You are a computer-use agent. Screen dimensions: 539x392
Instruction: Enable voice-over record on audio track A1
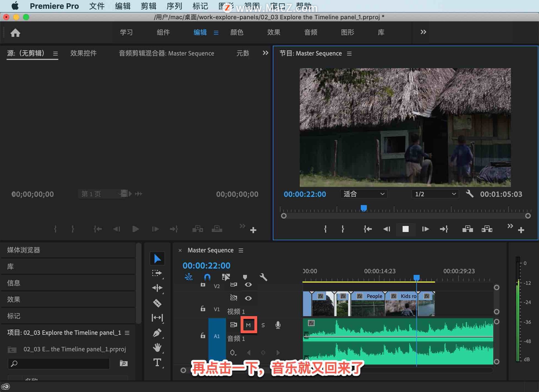point(278,325)
